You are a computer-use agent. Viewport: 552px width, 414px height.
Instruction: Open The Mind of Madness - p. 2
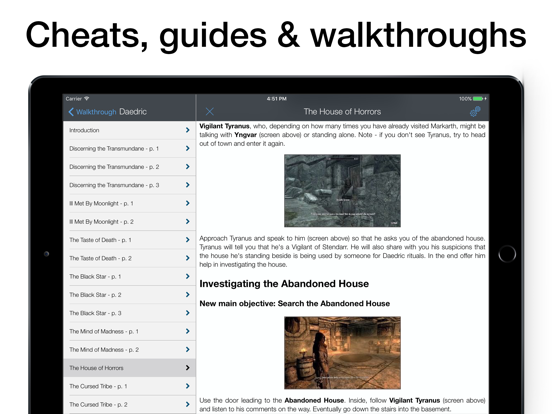(x=130, y=350)
